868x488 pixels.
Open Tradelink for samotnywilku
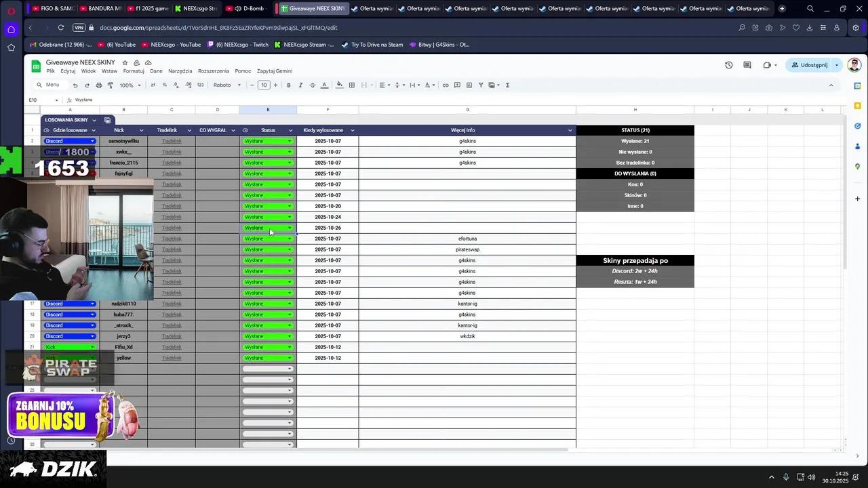click(172, 141)
